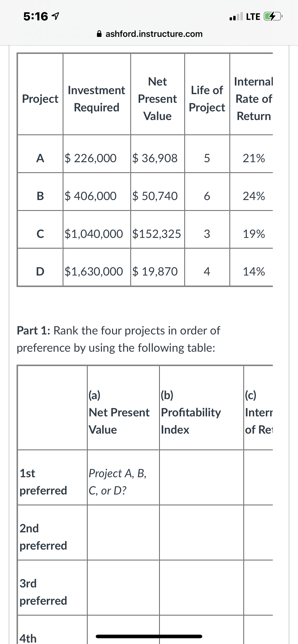This screenshot has height=644, width=298.
Task: Tap the LTE network indicator
Action: tap(253, 17)
